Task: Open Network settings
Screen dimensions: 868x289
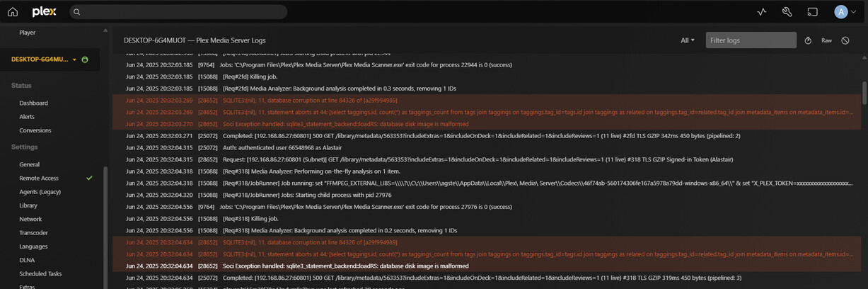Action: [30, 220]
